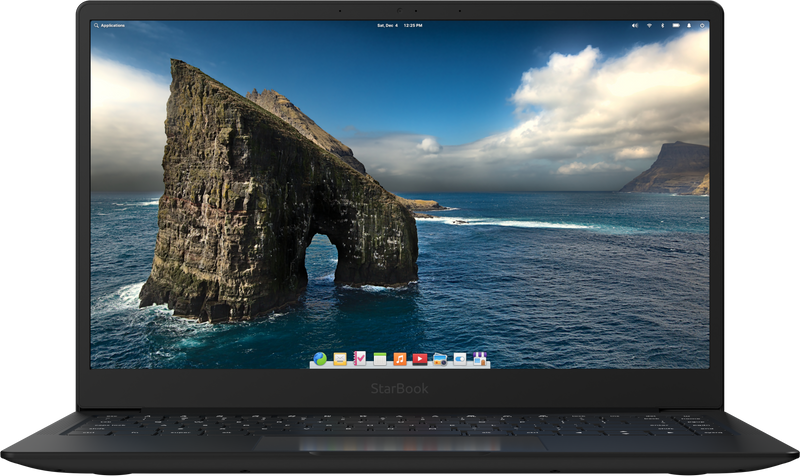This screenshot has height=476, width=800.
Task: Launch the Calendar app from the dock
Action: pos(380,359)
